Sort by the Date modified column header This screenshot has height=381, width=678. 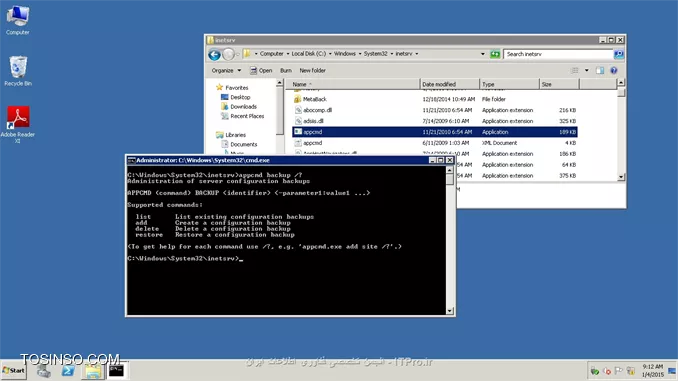[450, 84]
